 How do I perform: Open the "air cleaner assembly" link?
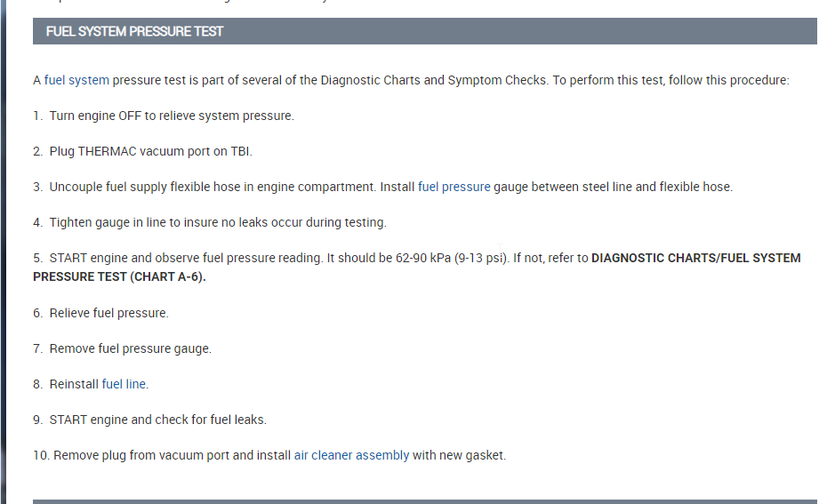pyautogui.click(x=351, y=455)
